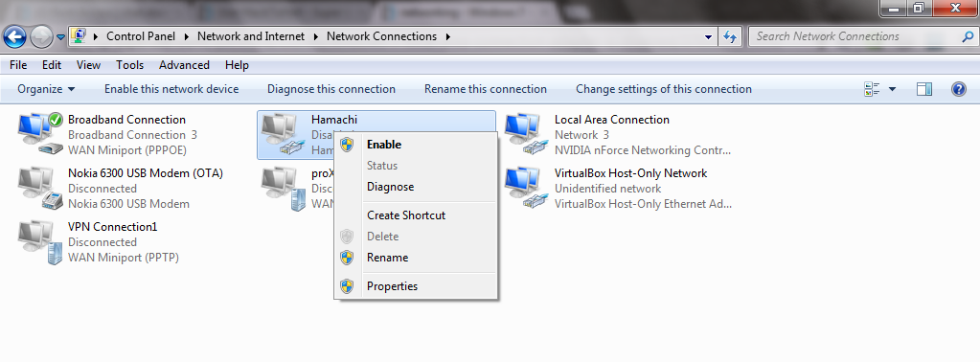Image resolution: width=980 pixels, height=362 pixels.
Task: Expand the address bar history dropdown
Action: pos(708,36)
